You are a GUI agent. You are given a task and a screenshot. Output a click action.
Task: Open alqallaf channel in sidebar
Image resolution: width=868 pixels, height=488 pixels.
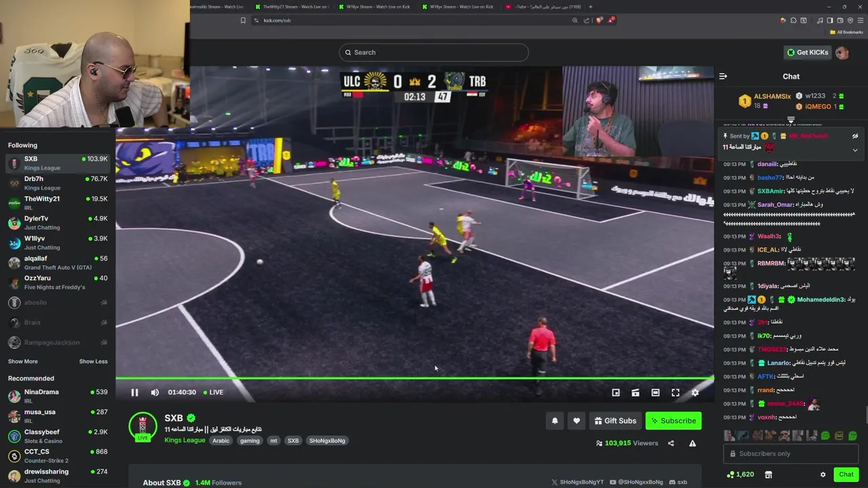(x=58, y=262)
